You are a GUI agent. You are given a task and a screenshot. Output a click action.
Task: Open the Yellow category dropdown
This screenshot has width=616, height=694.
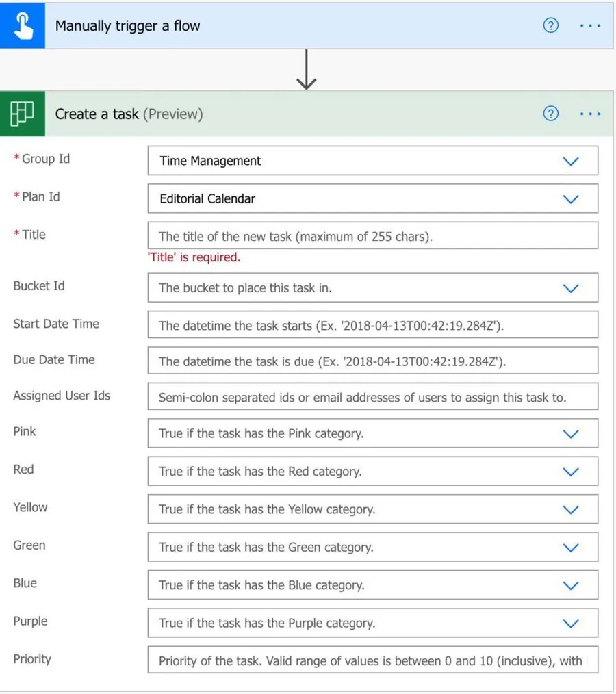tap(570, 510)
